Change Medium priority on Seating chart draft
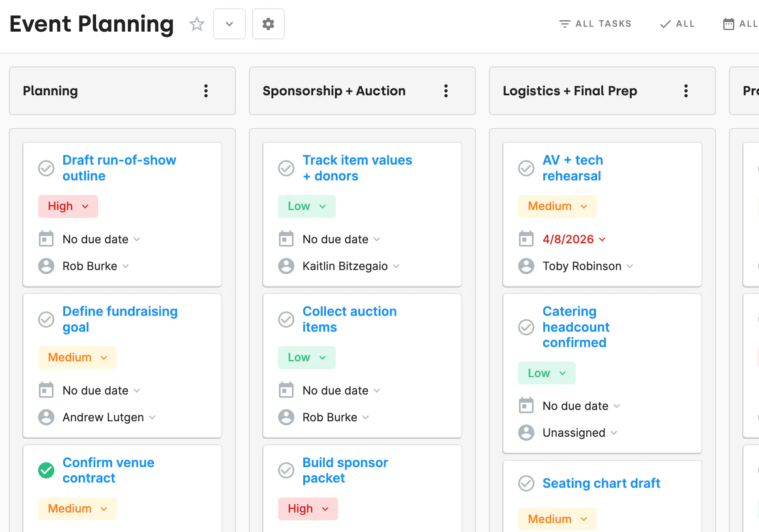Image resolution: width=759 pixels, height=532 pixels. (557, 519)
